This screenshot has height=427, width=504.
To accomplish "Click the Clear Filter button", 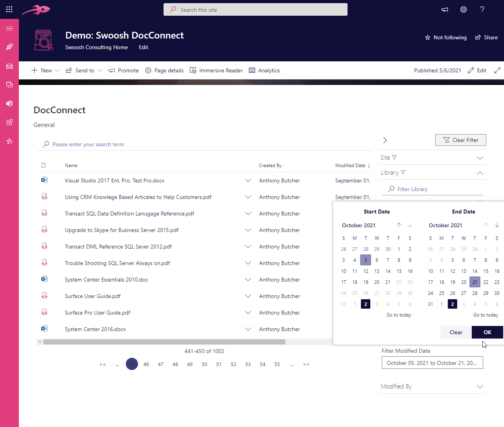I will coord(461,140).
